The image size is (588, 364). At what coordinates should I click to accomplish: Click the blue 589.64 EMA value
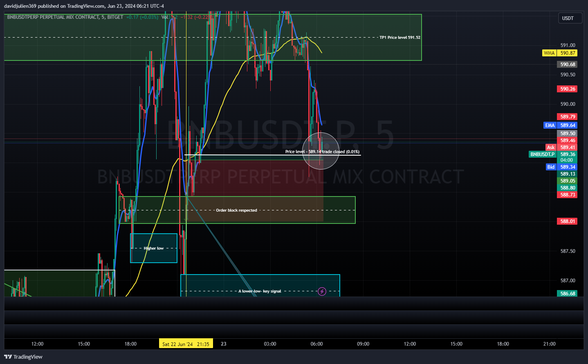tap(568, 125)
